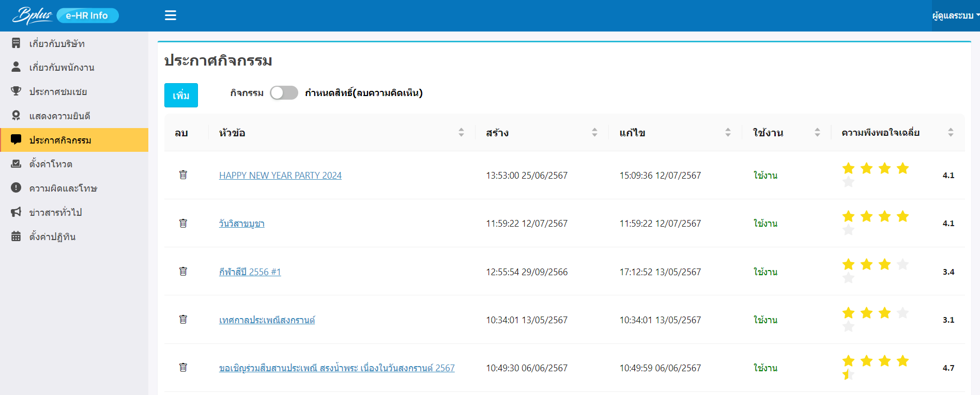This screenshot has height=395, width=980.
Task: Go to แสดงความยินดี in sidebar
Action: 74,116
